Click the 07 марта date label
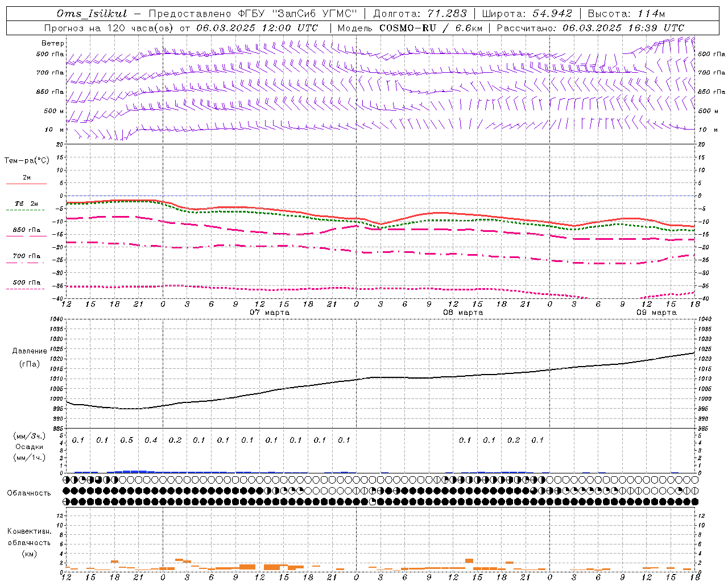The width and height of the screenshot is (728, 582). tap(270, 313)
